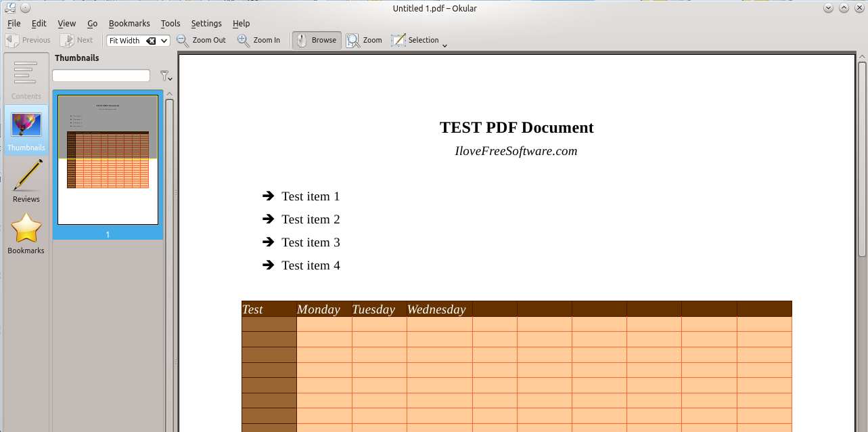
Task: Click Zoom In magnifier button
Action: [x=258, y=40]
